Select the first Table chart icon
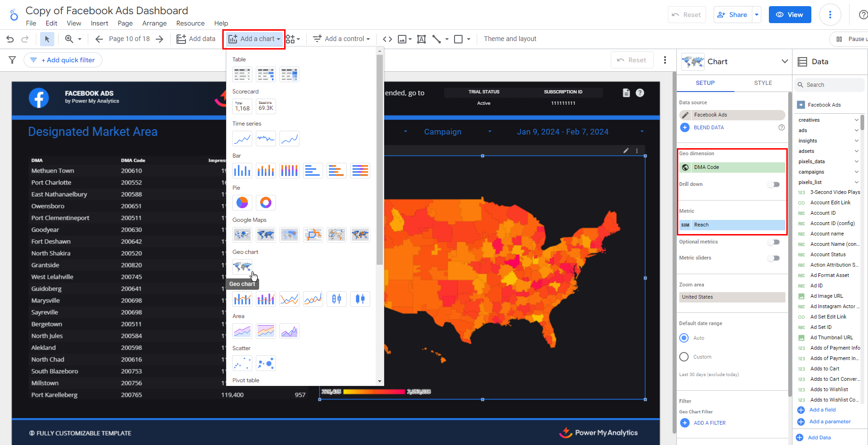Screen dimensions: 868x445 click(242, 75)
